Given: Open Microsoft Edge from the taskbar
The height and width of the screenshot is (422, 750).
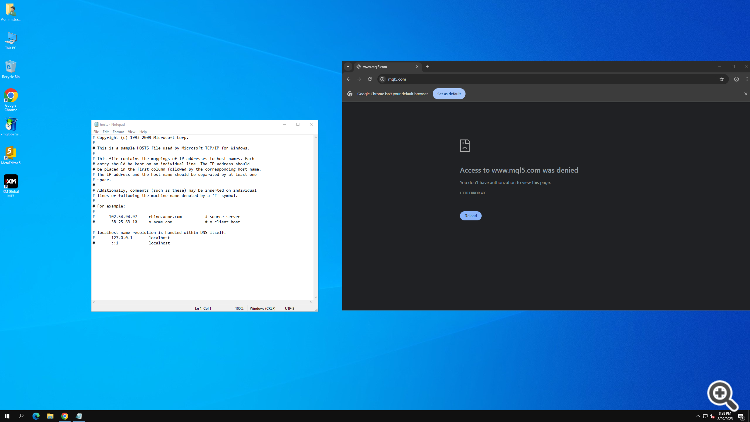Looking at the screenshot, I should (36, 416).
